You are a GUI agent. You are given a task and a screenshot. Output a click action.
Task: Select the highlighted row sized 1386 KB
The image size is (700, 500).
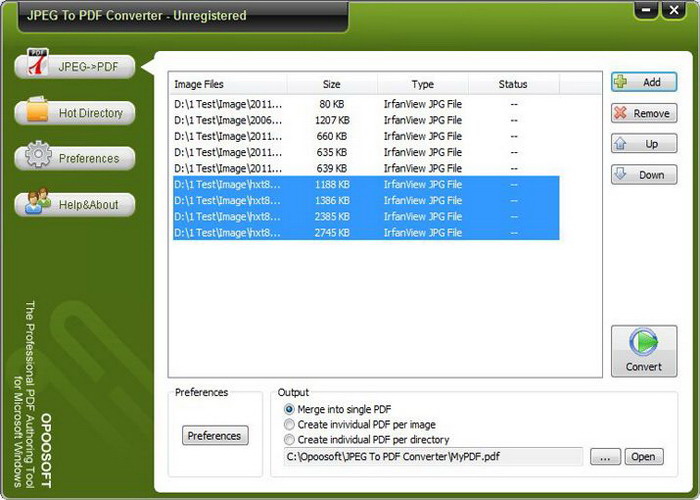click(366, 200)
